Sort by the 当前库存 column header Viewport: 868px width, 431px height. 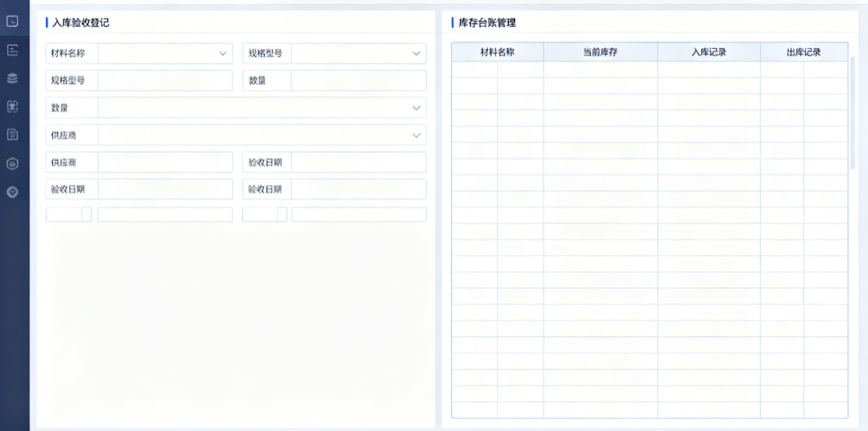pyautogui.click(x=601, y=52)
